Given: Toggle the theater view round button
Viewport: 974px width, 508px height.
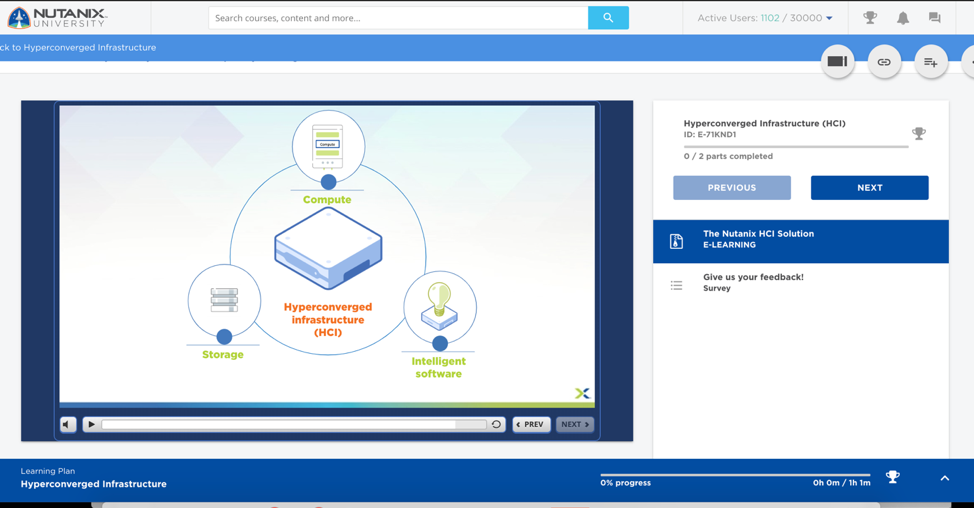Looking at the screenshot, I should point(837,61).
